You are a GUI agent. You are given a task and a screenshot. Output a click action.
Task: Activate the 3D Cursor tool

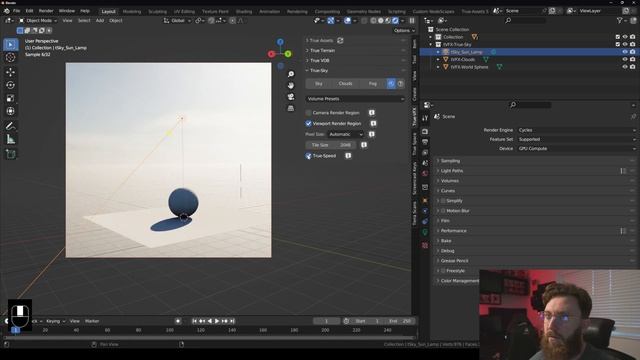coord(11,58)
